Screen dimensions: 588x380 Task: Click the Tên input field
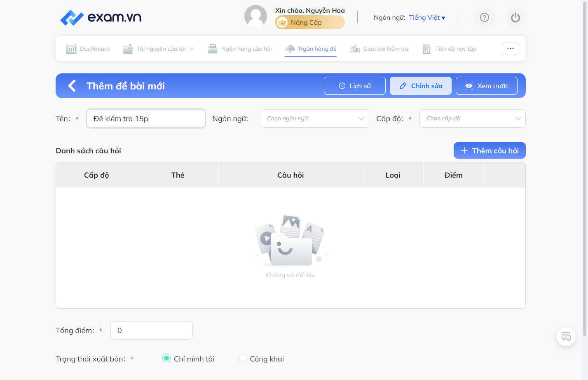[x=146, y=119]
